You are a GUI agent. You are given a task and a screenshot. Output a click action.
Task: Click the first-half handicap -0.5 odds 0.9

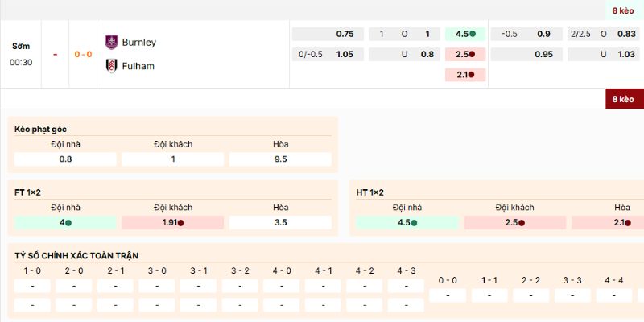click(526, 35)
